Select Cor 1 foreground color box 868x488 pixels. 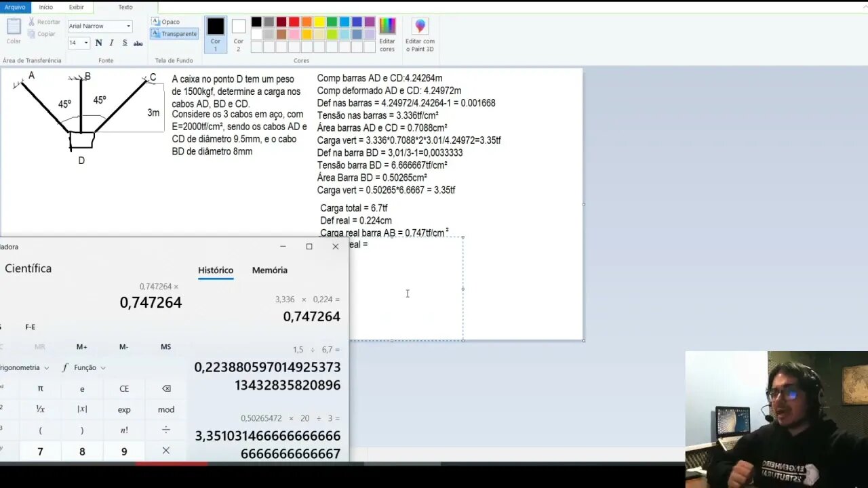(x=216, y=35)
